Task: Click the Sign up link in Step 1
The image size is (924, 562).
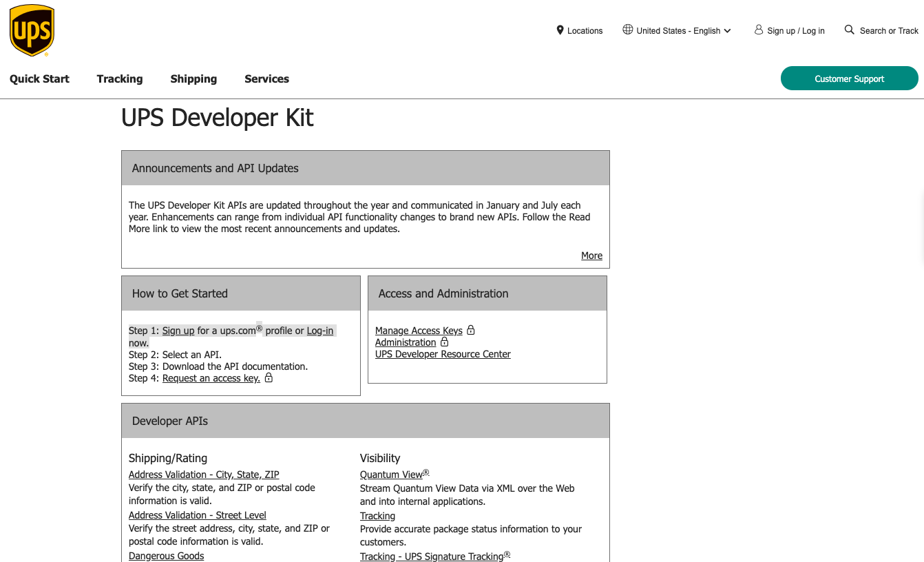Action: click(x=178, y=331)
